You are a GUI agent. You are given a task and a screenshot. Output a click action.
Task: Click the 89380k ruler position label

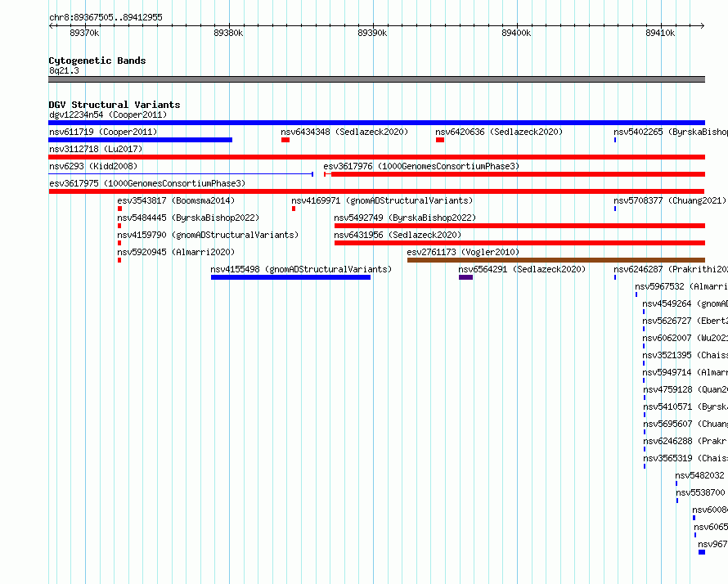[x=228, y=33]
